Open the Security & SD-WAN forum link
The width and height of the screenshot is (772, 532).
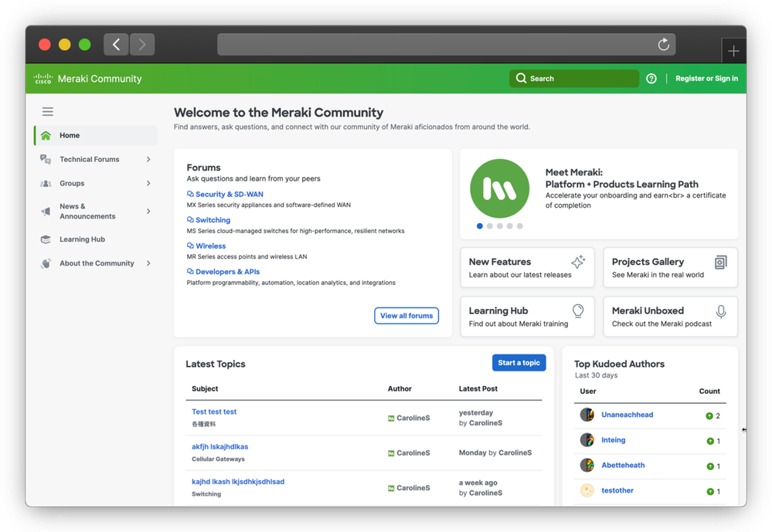tap(229, 194)
